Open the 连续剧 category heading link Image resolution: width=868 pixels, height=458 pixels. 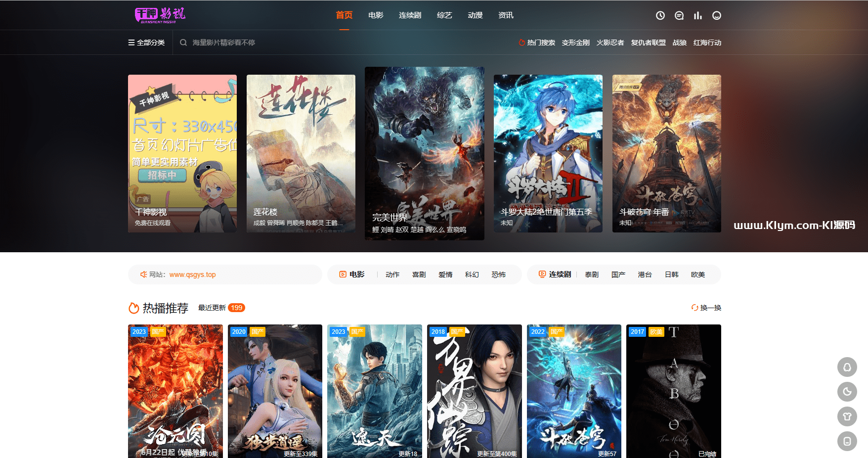[x=560, y=274]
